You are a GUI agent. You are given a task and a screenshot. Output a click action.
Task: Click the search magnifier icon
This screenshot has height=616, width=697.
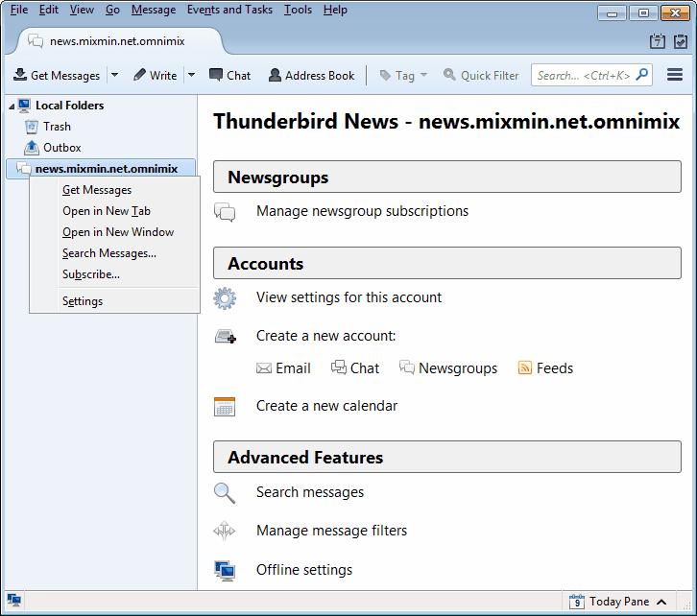(642, 75)
